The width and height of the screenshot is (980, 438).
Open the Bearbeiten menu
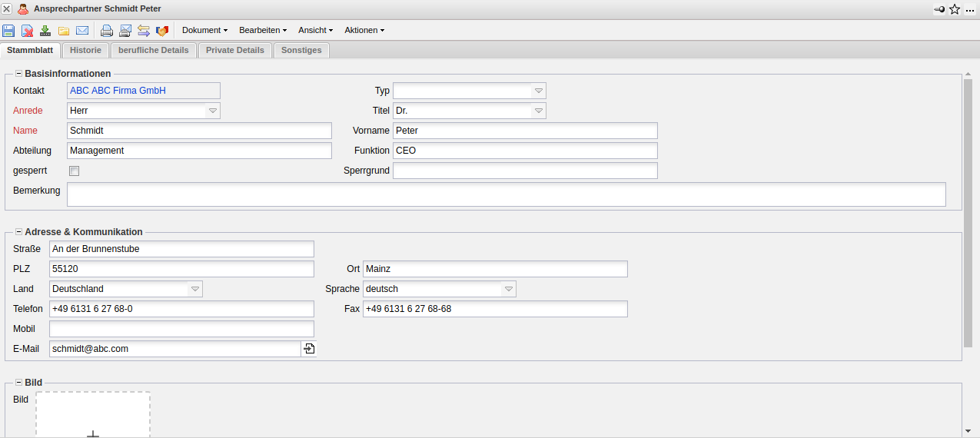pyautogui.click(x=262, y=30)
